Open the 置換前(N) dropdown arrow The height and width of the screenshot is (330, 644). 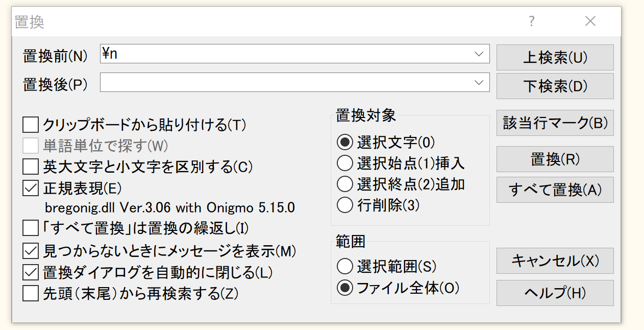[x=479, y=54]
